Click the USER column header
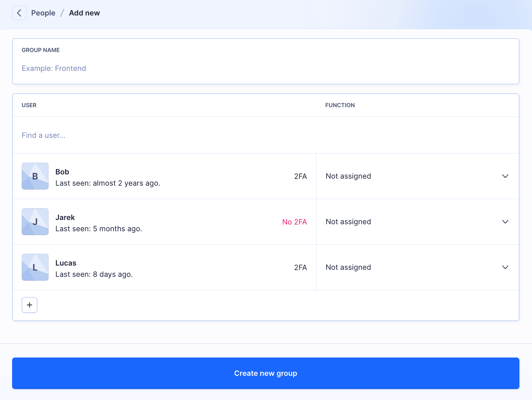This screenshot has height=400, width=532. [29, 105]
